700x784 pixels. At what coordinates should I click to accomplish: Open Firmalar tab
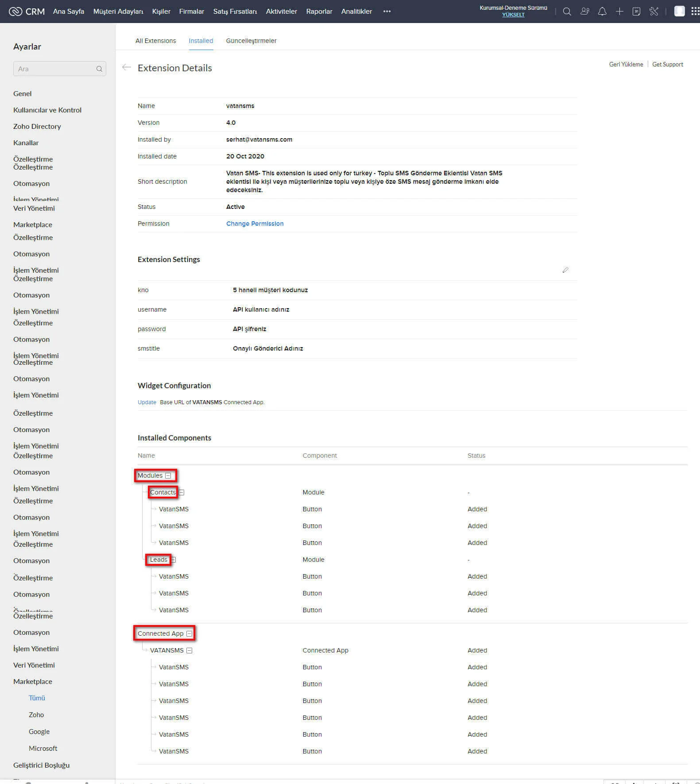pos(192,12)
